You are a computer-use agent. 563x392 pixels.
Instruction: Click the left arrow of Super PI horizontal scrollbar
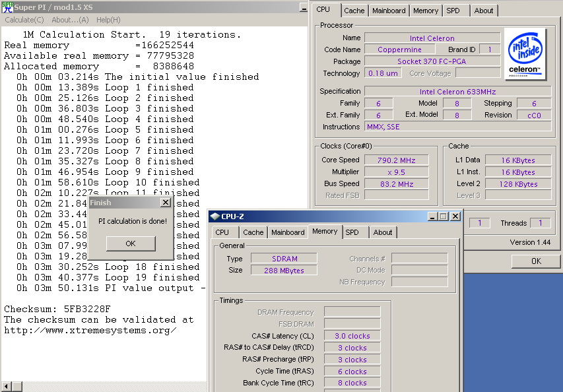tap(7, 387)
